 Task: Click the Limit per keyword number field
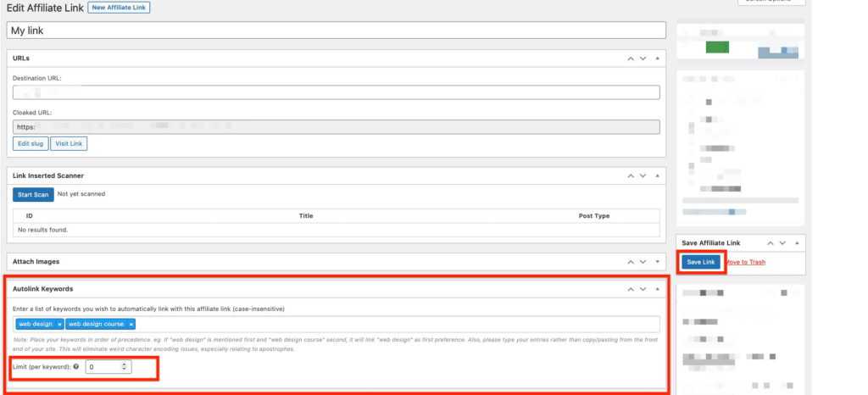(x=108, y=367)
